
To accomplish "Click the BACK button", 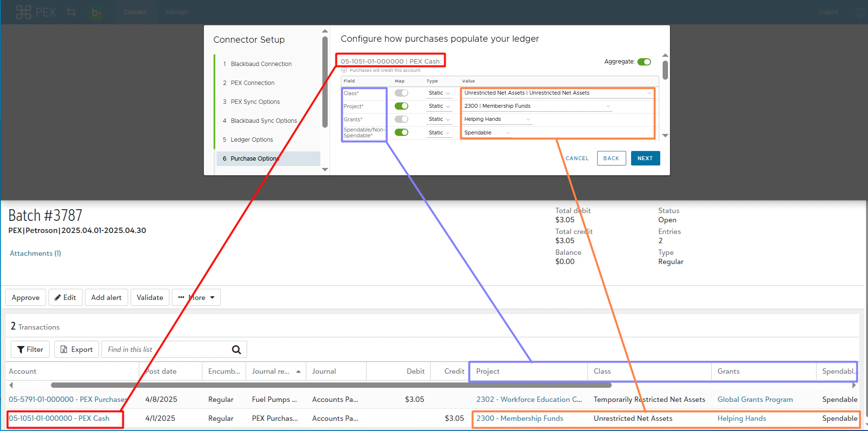I will pos(611,158).
